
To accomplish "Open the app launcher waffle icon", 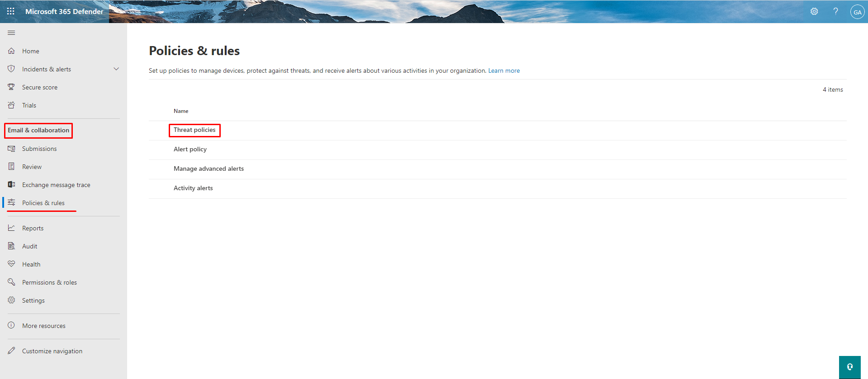I will click(x=11, y=11).
